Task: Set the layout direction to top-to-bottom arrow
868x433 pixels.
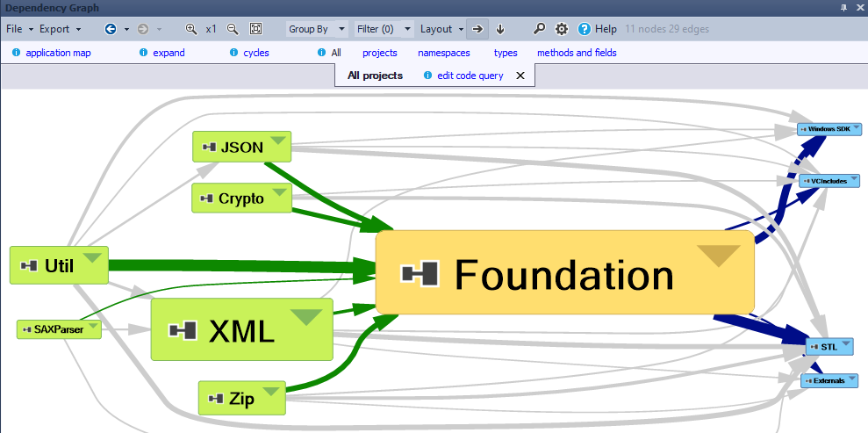Action: [x=500, y=29]
